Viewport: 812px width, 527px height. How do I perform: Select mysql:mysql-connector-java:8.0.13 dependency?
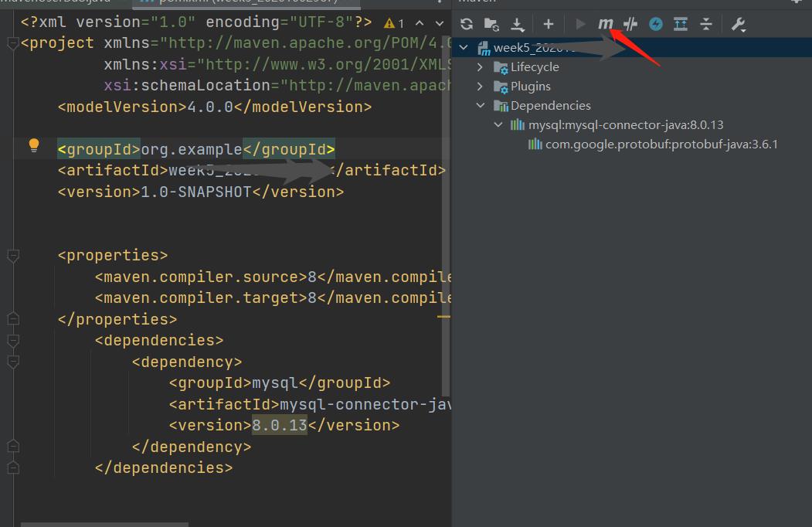(617, 125)
